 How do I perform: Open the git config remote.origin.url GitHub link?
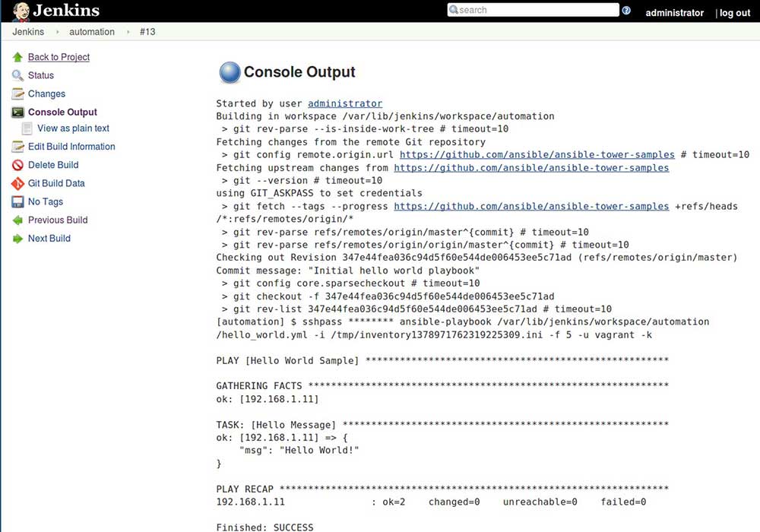tap(537, 154)
